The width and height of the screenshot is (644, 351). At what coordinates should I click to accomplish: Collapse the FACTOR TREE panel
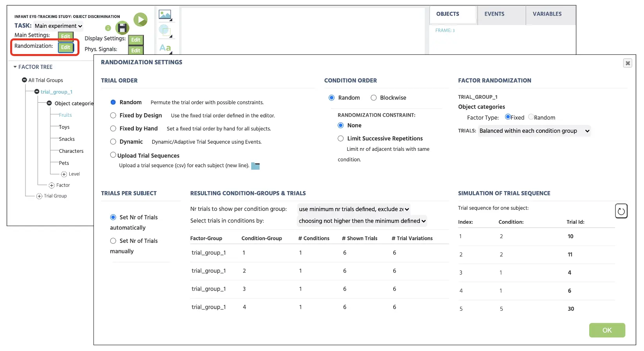[15, 67]
